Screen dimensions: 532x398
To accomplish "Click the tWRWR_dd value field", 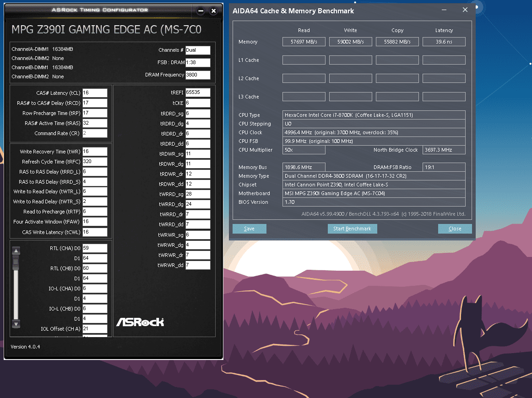I will (198, 265).
